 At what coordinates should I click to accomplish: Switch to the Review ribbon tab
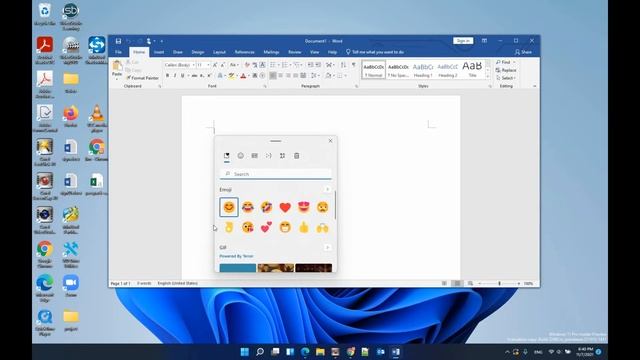tap(295, 52)
